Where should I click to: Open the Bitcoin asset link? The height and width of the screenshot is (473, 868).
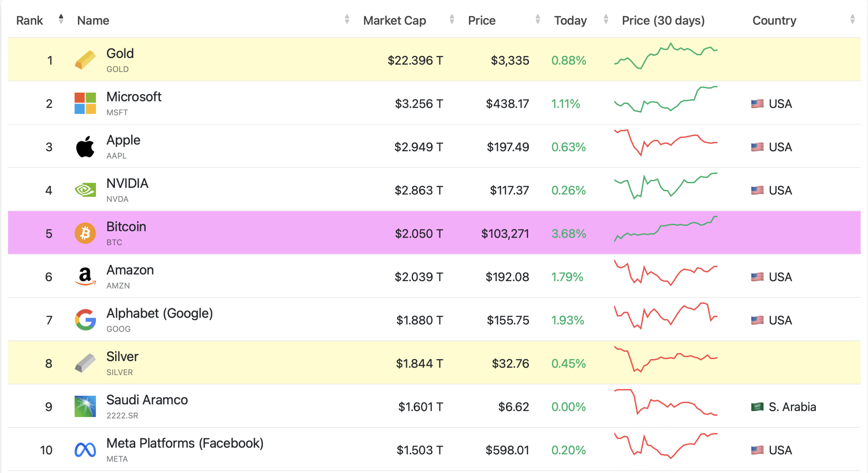(x=126, y=226)
